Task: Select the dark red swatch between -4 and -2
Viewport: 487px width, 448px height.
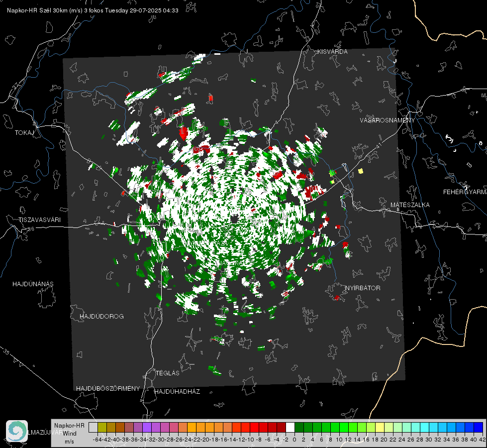Action: coord(281,427)
